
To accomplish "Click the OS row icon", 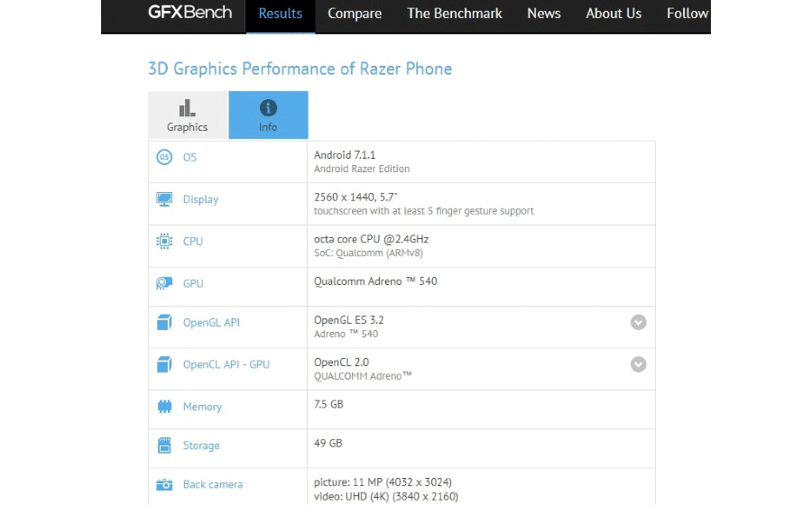I will (164, 157).
